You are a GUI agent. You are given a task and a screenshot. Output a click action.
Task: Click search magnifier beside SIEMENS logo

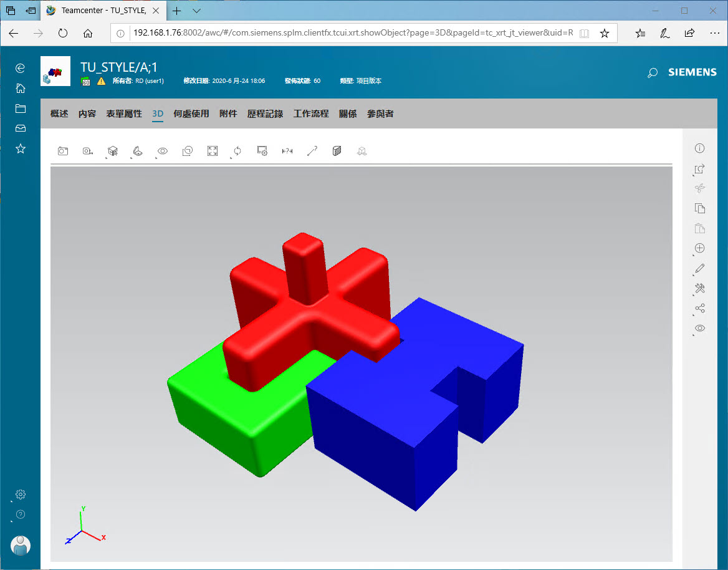653,73
